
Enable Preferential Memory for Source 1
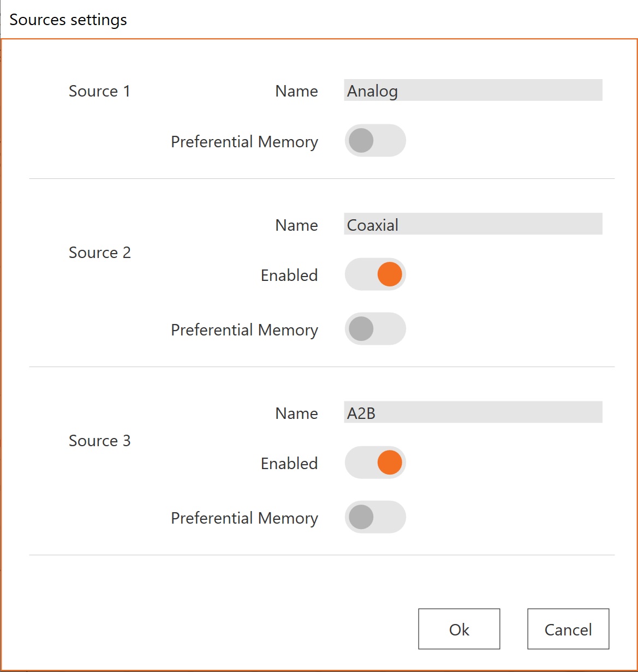[375, 141]
